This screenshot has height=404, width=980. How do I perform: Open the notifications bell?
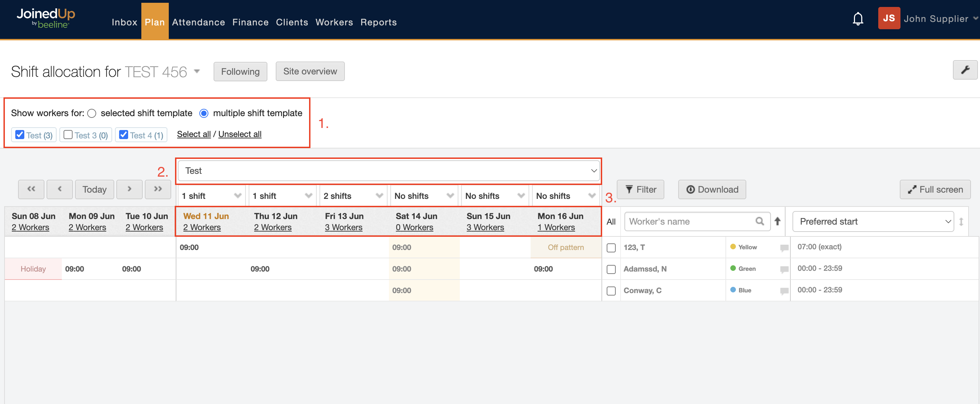[x=857, y=19]
